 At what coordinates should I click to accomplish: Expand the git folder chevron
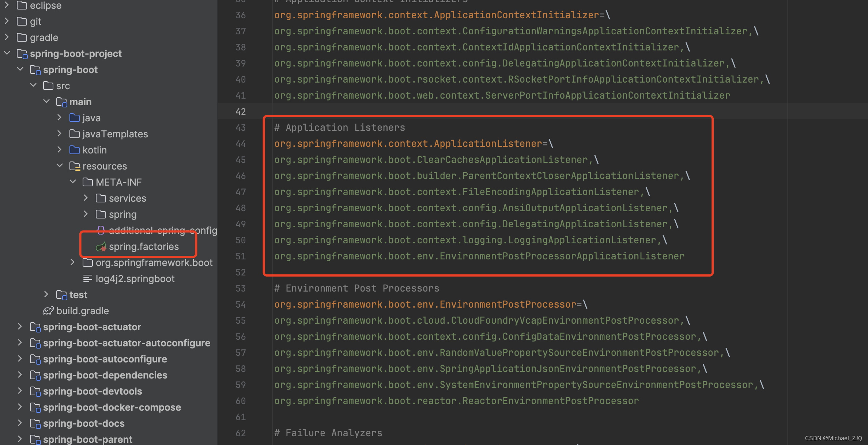click(x=7, y=21)
